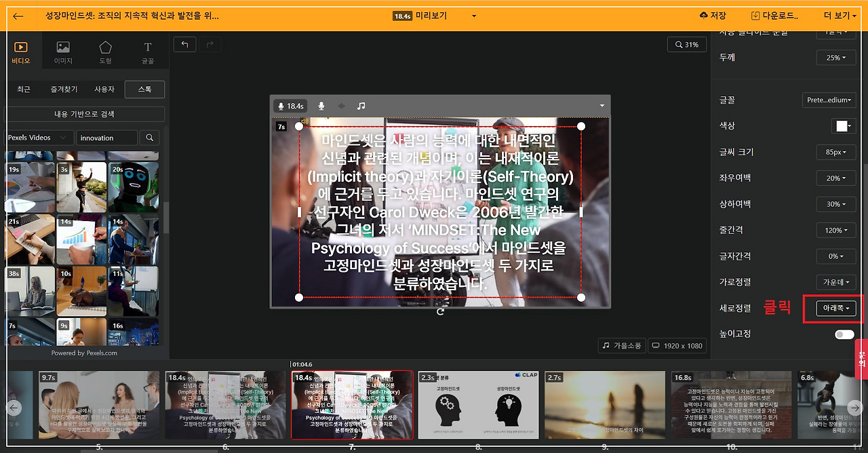
Task: Go back with the left arrow in the header
Action: pyautogui.click(x=18, y=16)
